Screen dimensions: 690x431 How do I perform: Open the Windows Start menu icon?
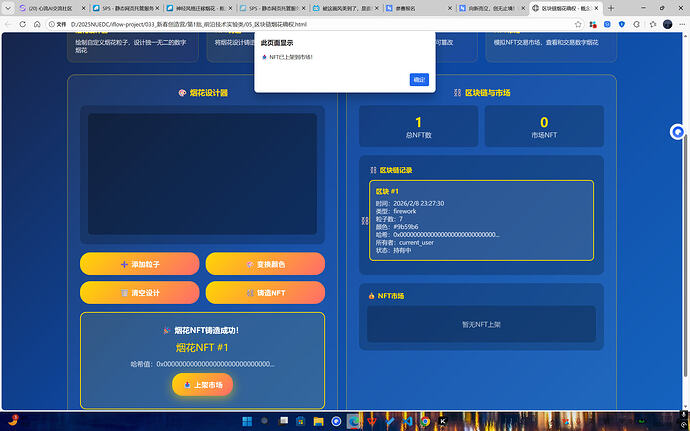click(247, 422)
